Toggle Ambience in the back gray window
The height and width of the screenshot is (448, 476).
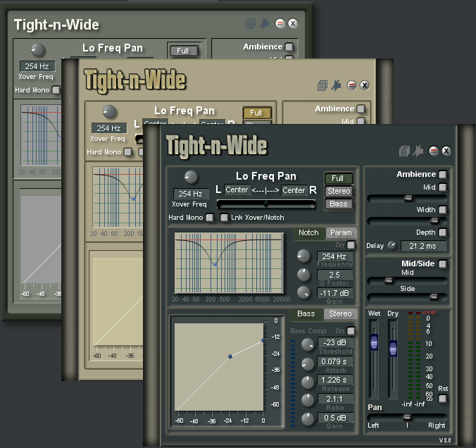(289, 46)
